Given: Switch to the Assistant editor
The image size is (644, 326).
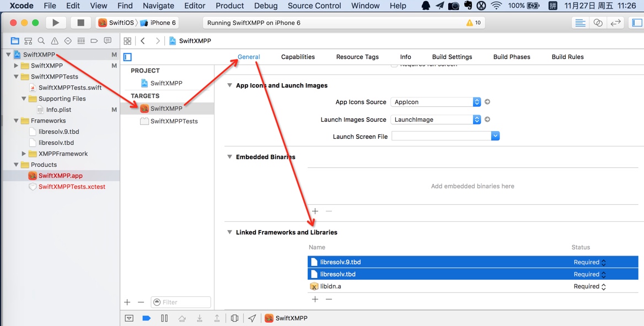Looking at the screenshot, I should 598,23.
